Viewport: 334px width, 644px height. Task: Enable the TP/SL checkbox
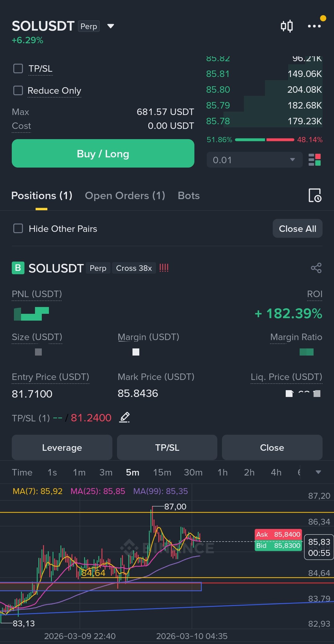pyautogui.click(x=18, y=69)
